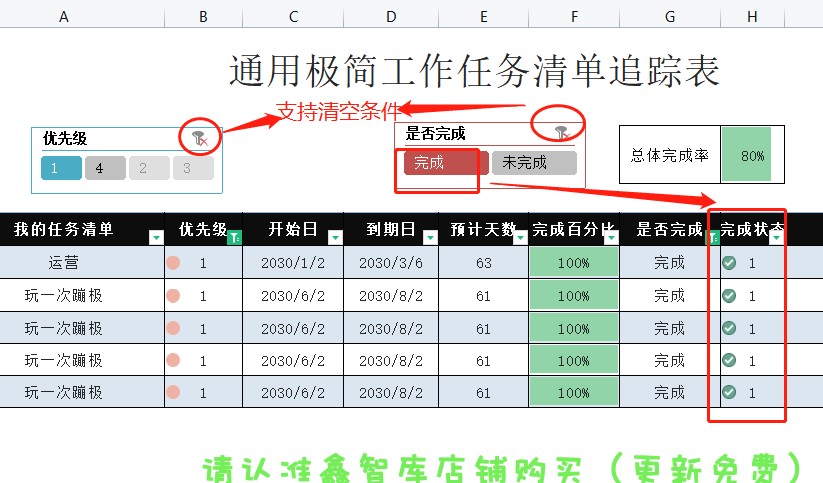Select the 运营 task name cell
Screen dimensions: 823x483
click(x=82, y=262)
